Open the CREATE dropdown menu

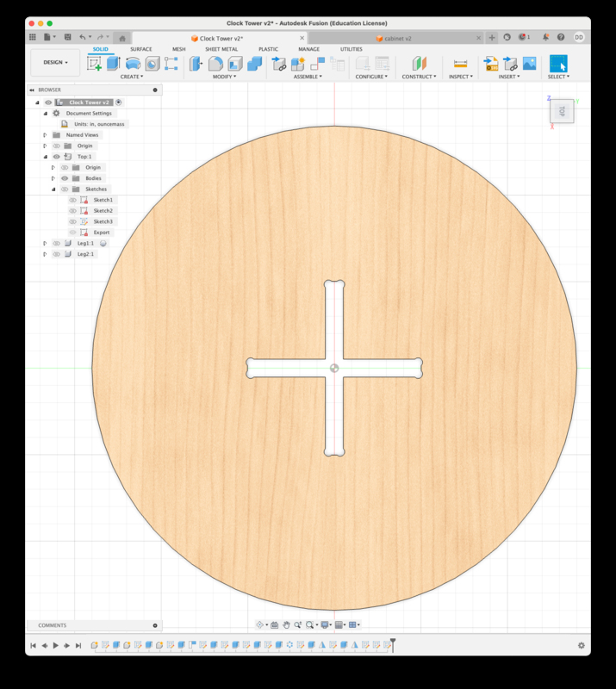pyautogui.click(x=132, y=77)
